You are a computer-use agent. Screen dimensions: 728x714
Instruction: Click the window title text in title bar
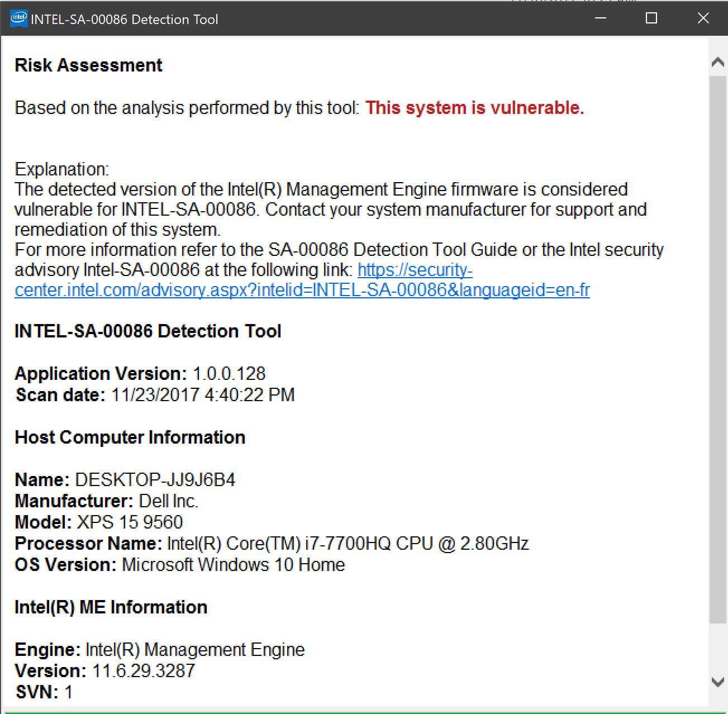(125, 20)
